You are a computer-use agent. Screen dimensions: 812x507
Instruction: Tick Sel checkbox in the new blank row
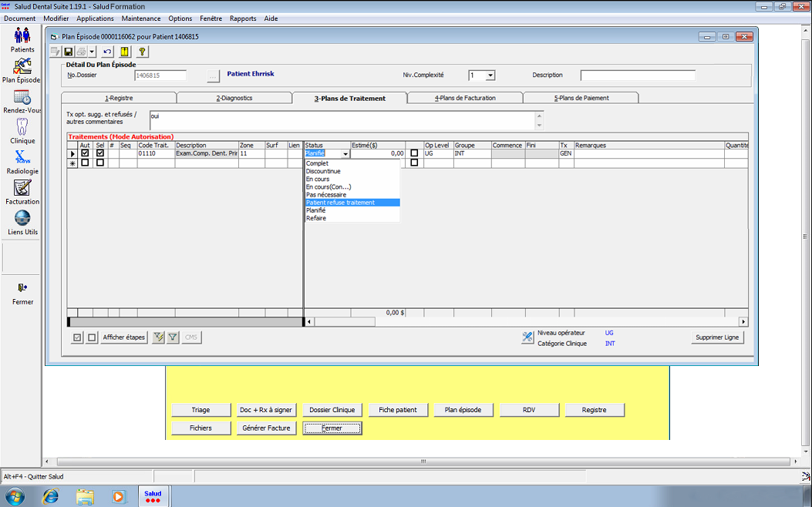pos(100,163)
